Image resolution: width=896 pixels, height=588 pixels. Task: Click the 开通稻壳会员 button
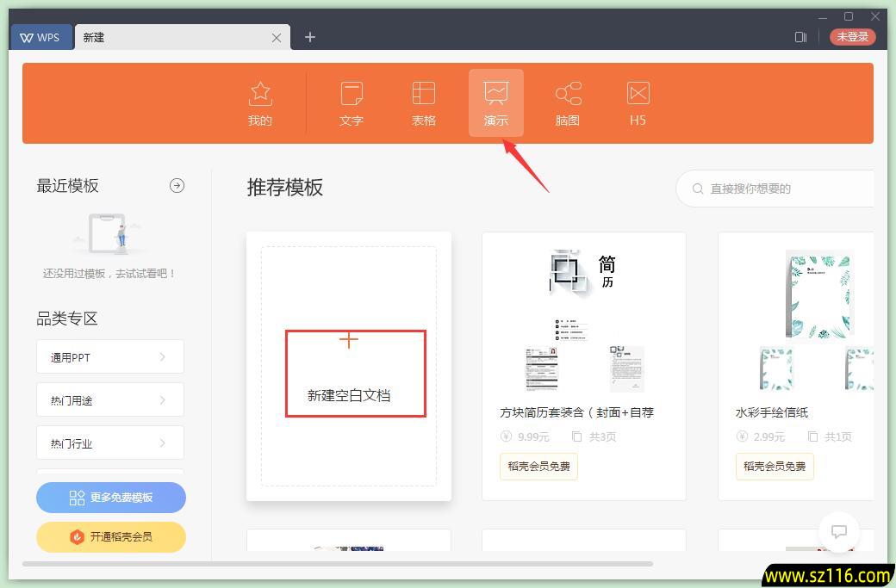pyautogui.click(x=110, y=536)
